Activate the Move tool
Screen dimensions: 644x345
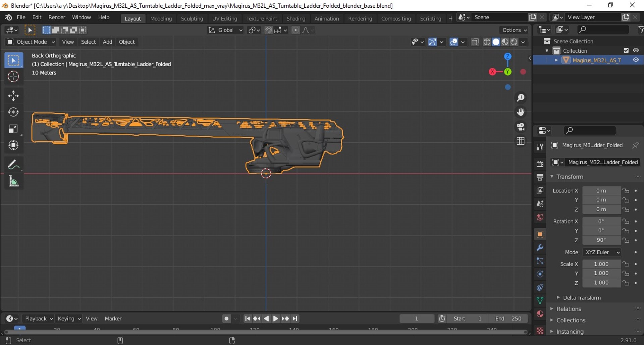[x=13, y=96]
